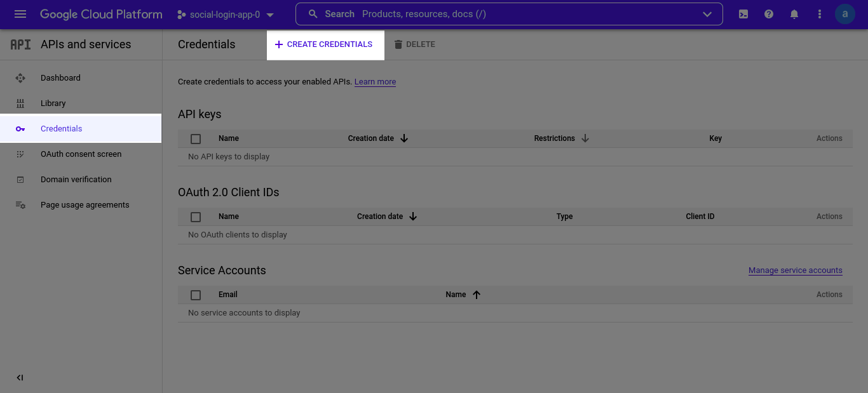
Task: Expand the search bar dropdown chevron
Action: [x=707, y=14]
